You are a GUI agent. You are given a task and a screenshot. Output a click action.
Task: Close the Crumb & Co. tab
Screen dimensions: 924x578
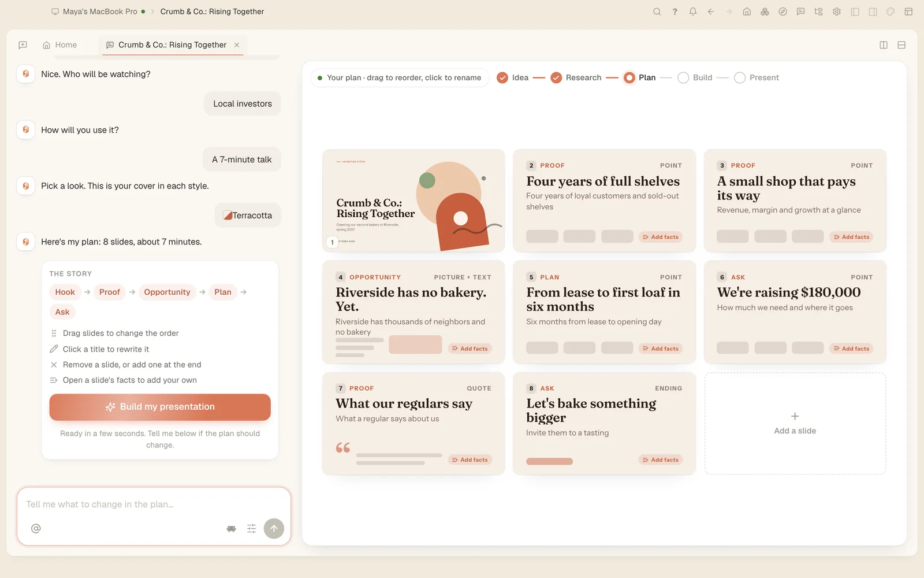click(x=237, y=45)
